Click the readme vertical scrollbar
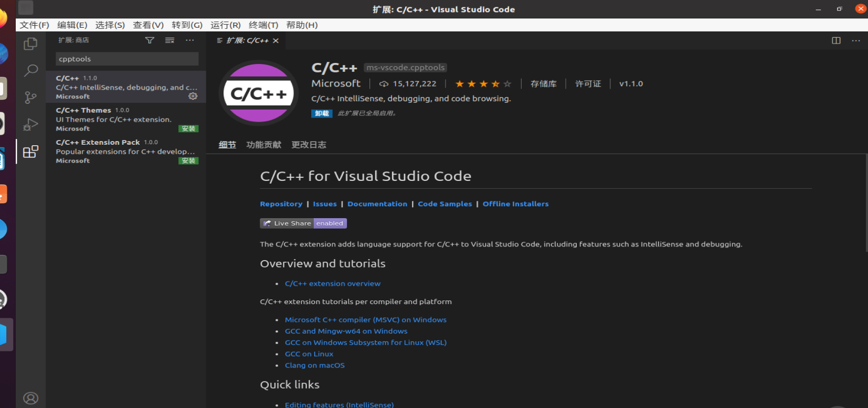868x408 pixels. coord(865,203)
